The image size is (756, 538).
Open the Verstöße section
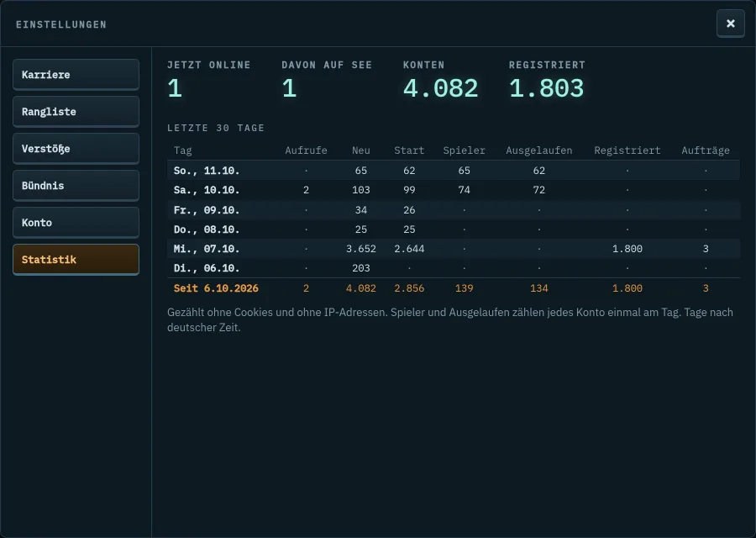pyautogui.click(x=76, y=149)
